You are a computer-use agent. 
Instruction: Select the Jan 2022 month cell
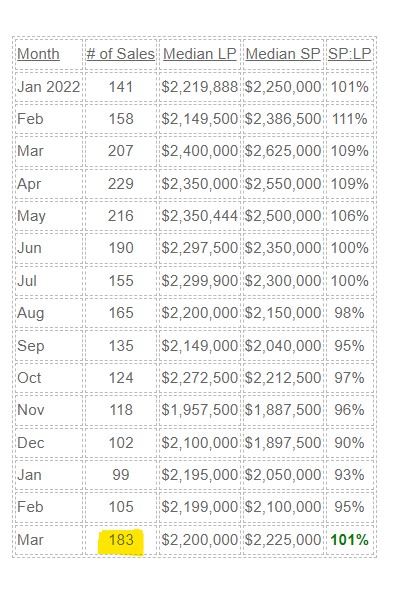(x=49, y=87)
